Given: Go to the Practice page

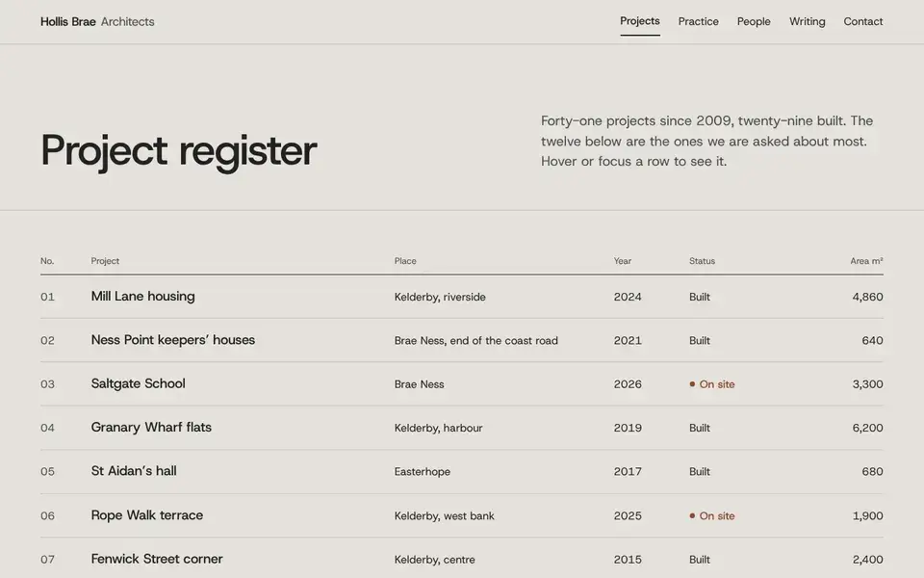Looking at the screenshot, I should [699, 21].
